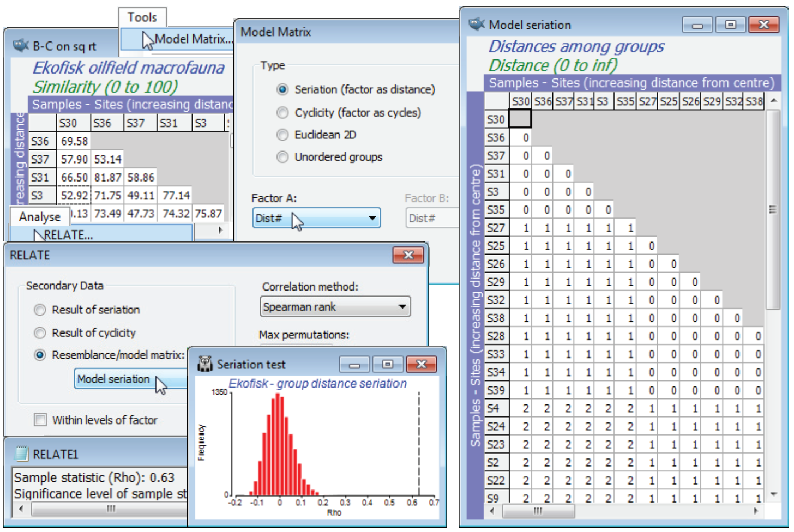
Task: Open the Model seriation matrix dropdown
Action: (131, 379)
